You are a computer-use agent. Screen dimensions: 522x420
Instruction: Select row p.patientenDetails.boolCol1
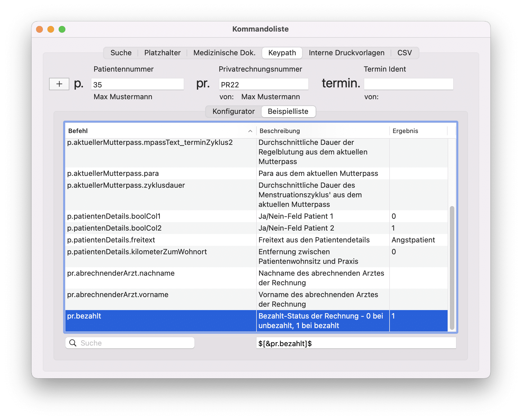pyautogui.click(x=256, y=216)
